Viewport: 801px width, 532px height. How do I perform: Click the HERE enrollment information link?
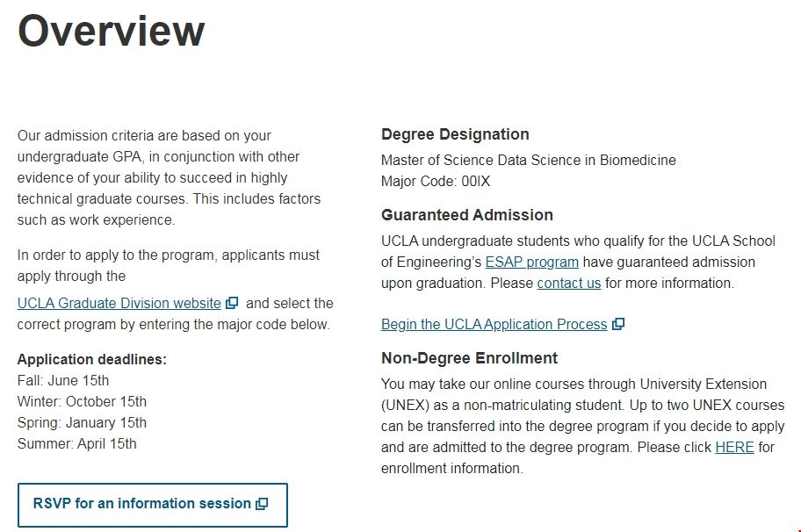coord(734,448)
